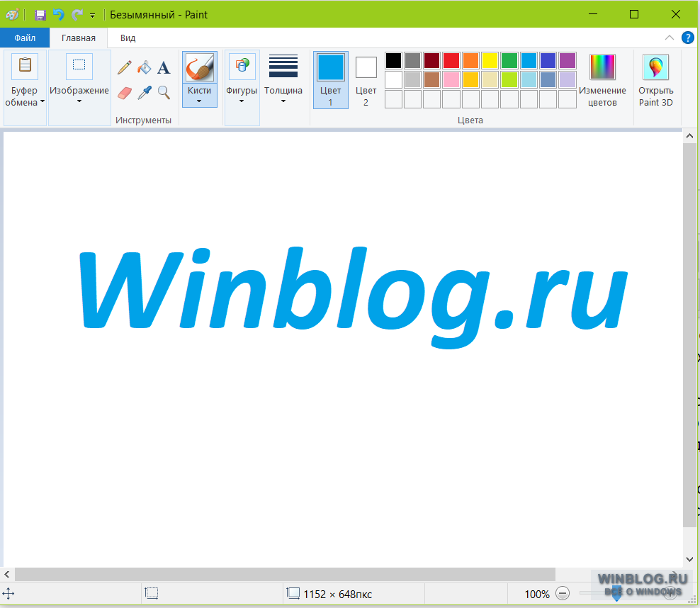Expand the Толщина dropdown arrow
This screenshot has height=608, width=700.
(x=283, y=101)
